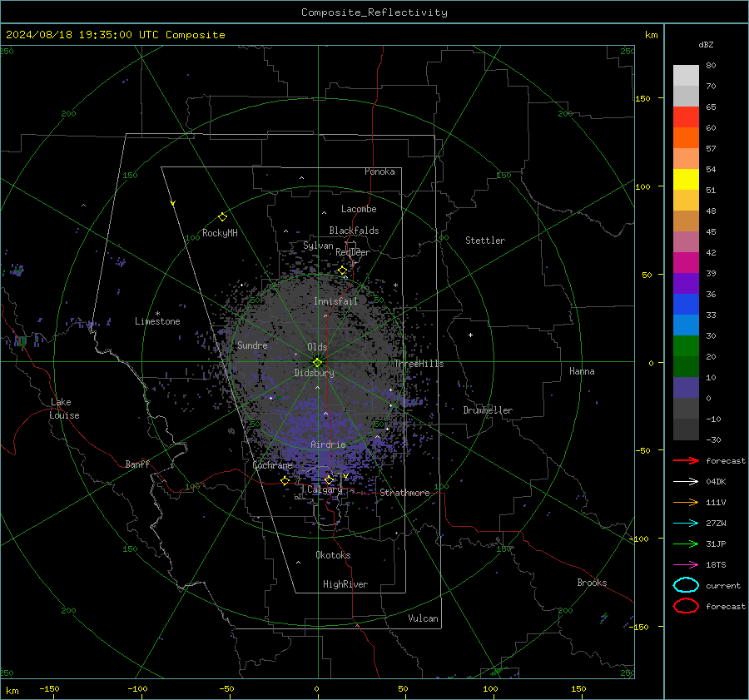This screenshot has width=749, height=700.
Task: Click the Vulcan town label
Action: [x=424, y=618]
